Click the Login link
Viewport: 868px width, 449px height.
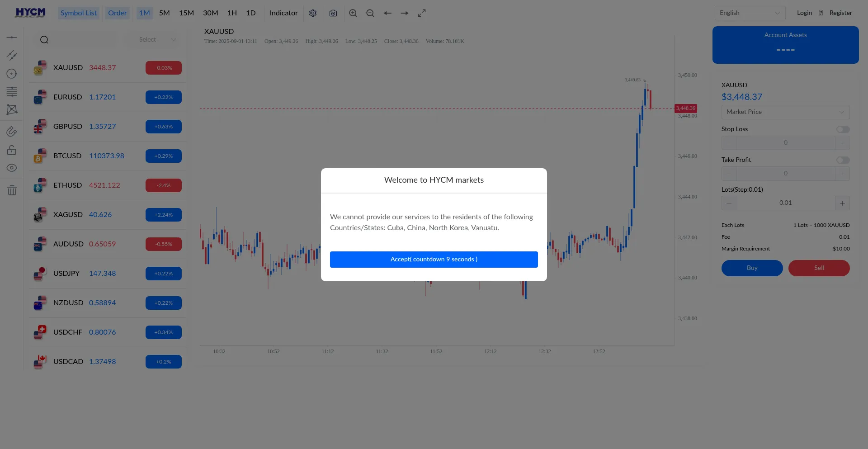tap(804, 13)
